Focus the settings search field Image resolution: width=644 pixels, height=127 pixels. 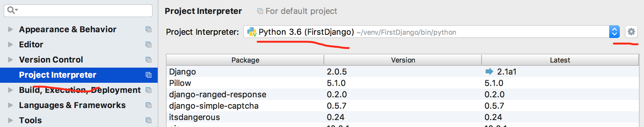coord(78,10)
